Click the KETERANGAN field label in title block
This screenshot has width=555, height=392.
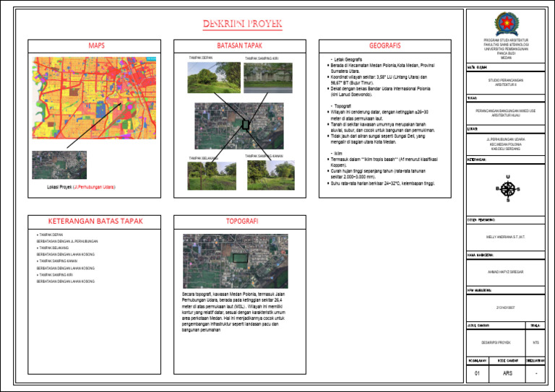coord(476,160)
